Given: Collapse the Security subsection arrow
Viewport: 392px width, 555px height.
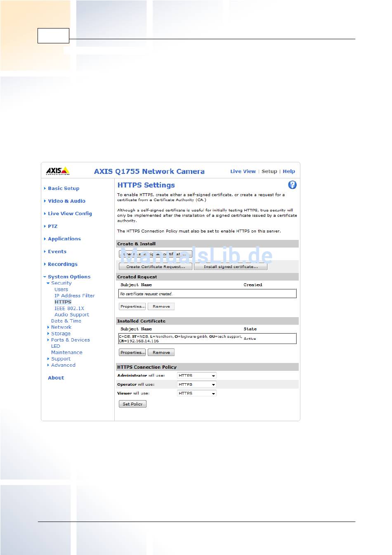Looking at the screenshot, I should pyautogui.click(x=48, y=283).
